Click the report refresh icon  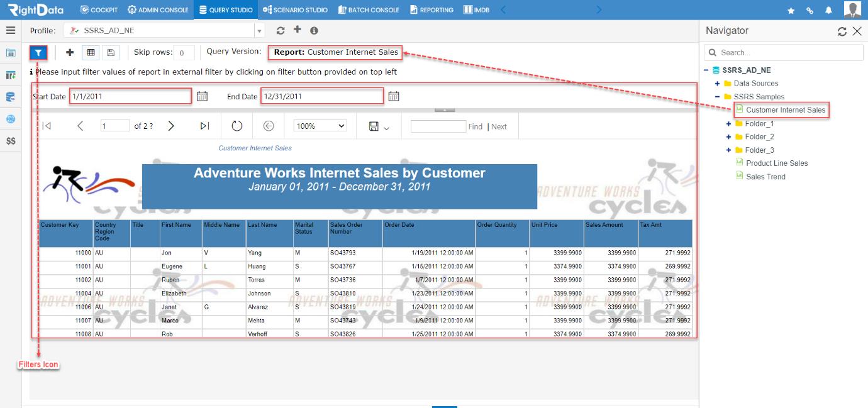[x=237, y=126]
